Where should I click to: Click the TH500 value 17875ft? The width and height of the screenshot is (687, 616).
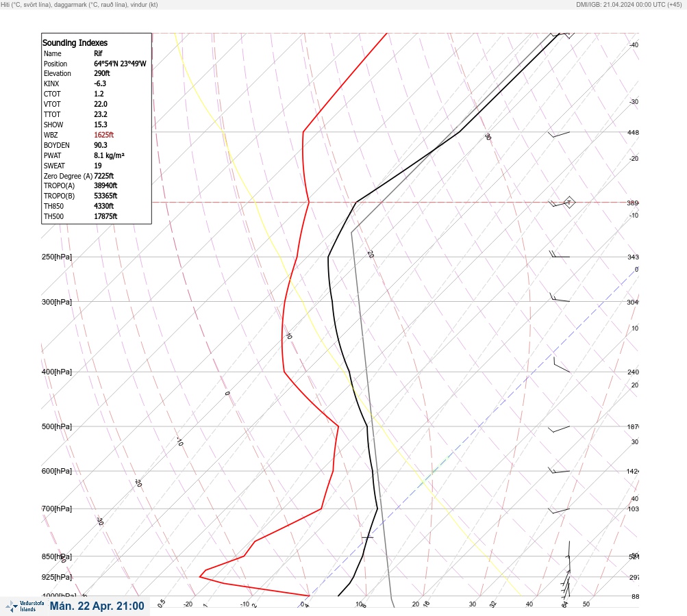tap(105, 216)
